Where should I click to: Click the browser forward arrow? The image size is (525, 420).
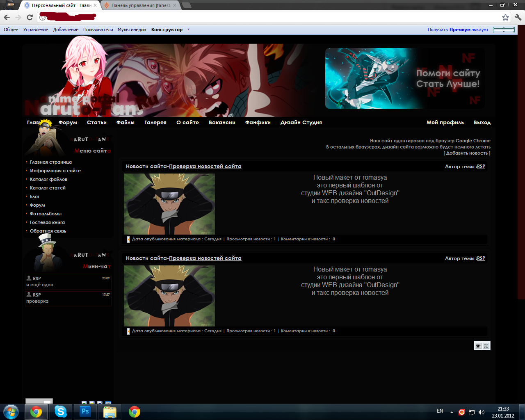[18, 17]
